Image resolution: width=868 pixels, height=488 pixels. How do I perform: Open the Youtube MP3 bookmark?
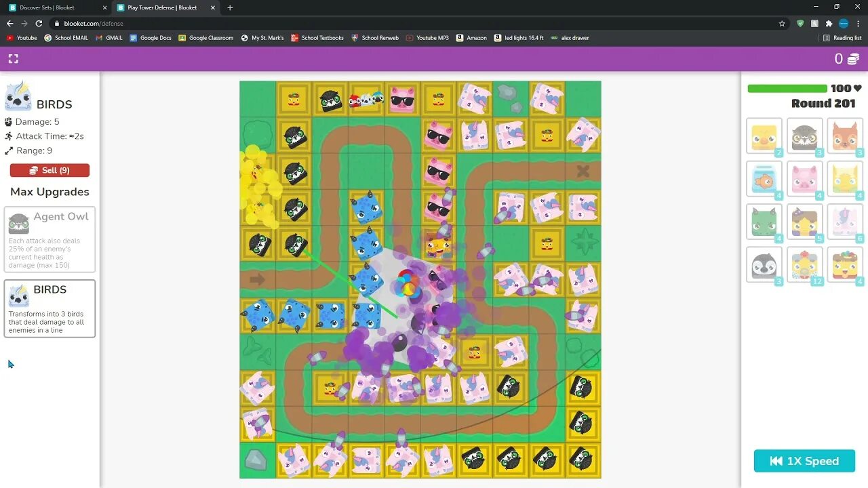coord(427,38)
